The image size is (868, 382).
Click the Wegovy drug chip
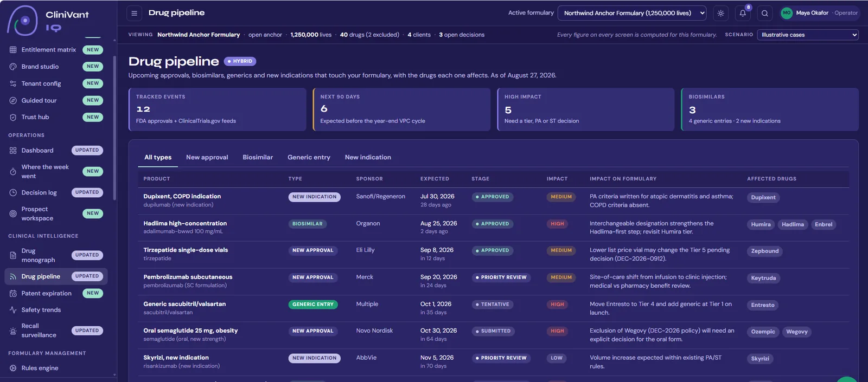(x=797, y=332)
